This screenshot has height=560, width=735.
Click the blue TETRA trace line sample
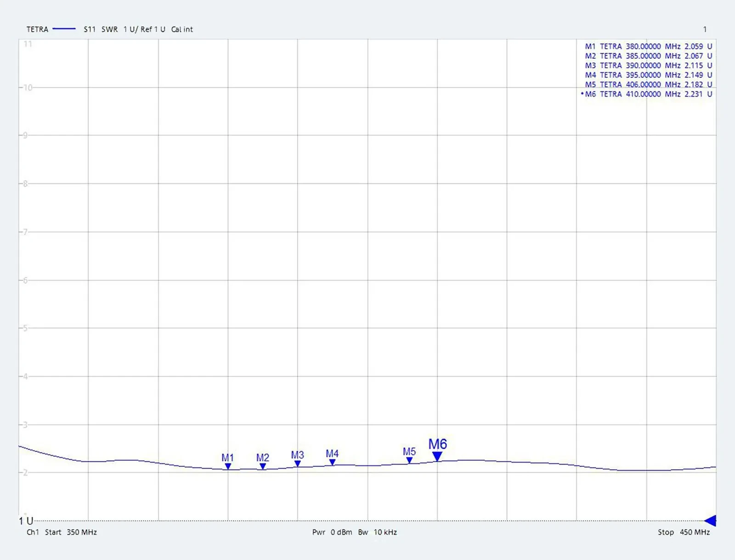(x=64, y=29)
